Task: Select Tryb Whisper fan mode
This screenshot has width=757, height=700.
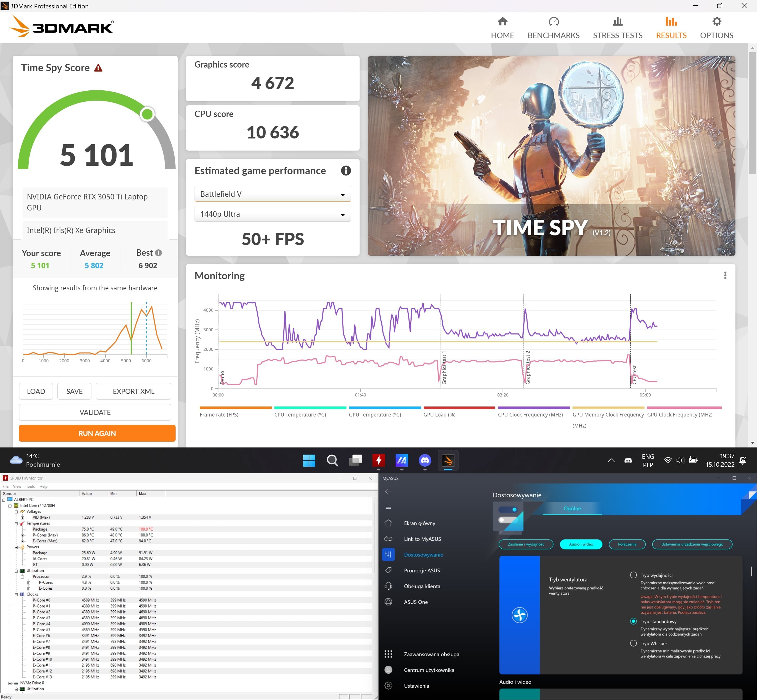Action: point(633,643)
